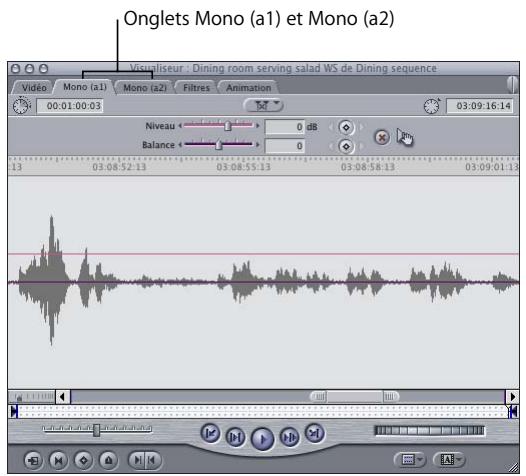The width and height of the screenshot is (526, 476).
Task: Click the Add Motion Keyframe button
Action: (84, 460)
